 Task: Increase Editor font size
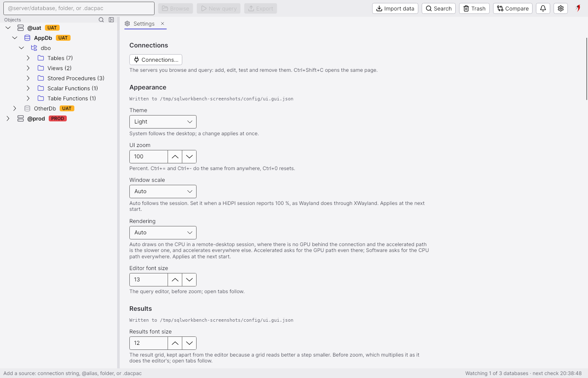click(x=175, y=280)
